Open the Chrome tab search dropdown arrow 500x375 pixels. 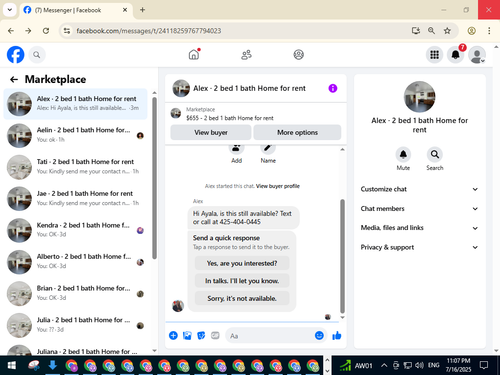pos(10,10)
